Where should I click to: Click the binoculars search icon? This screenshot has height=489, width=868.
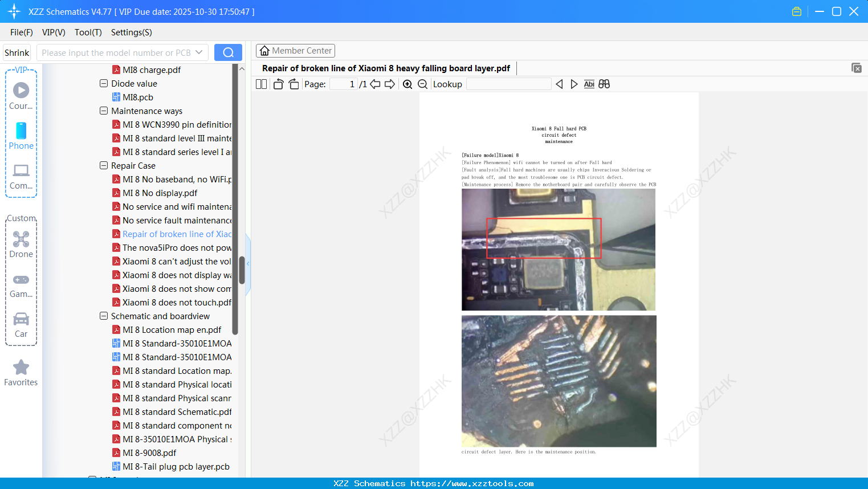point(604,84)
